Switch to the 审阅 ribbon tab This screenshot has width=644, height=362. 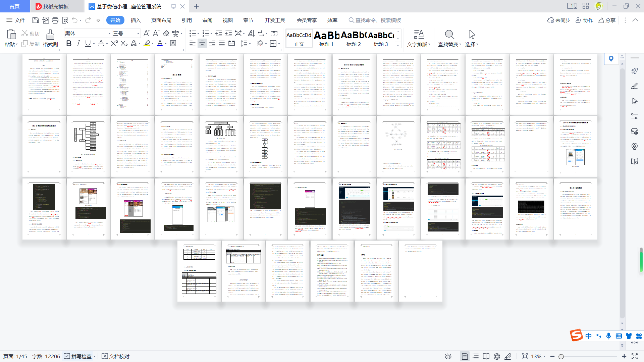click(x=207, y=20)
